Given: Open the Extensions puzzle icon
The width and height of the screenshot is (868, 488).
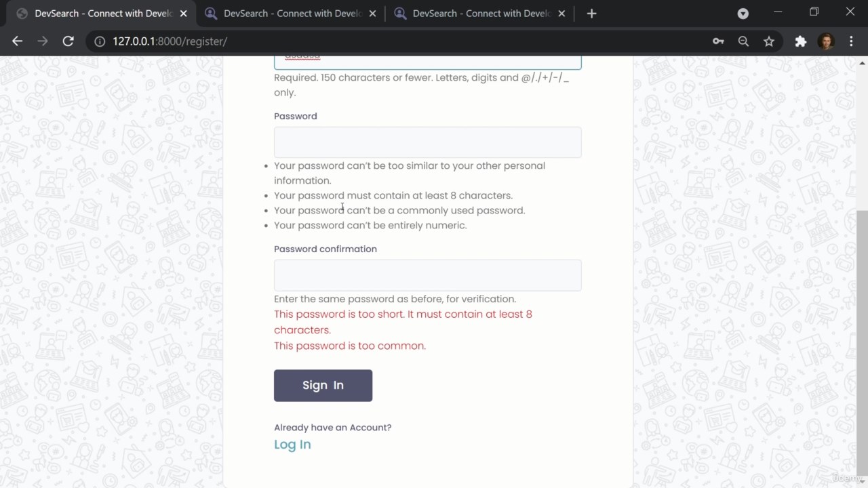Looking at the screenshot, I should tap(801, 41).
